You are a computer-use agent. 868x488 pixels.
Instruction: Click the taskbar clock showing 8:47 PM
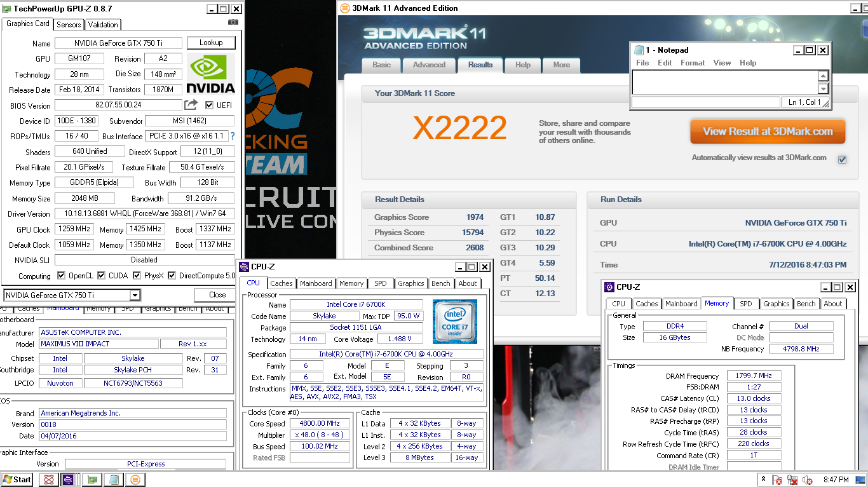[x=836, y=480]
